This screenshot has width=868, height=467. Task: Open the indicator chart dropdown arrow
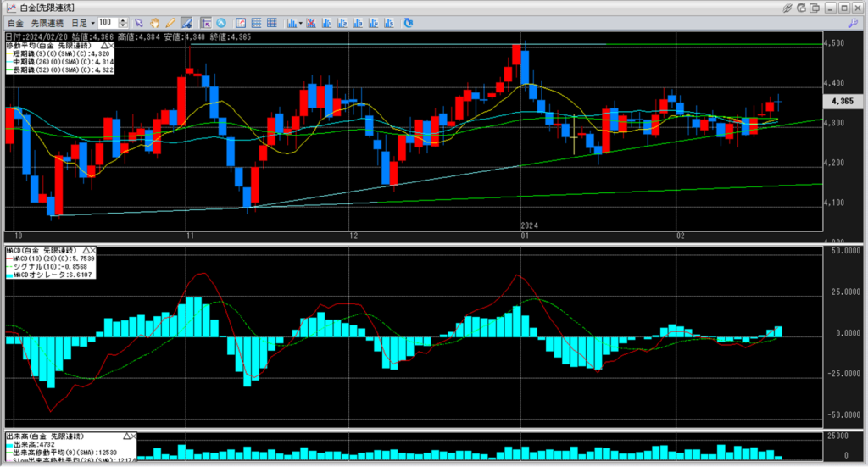coord(301,23)
